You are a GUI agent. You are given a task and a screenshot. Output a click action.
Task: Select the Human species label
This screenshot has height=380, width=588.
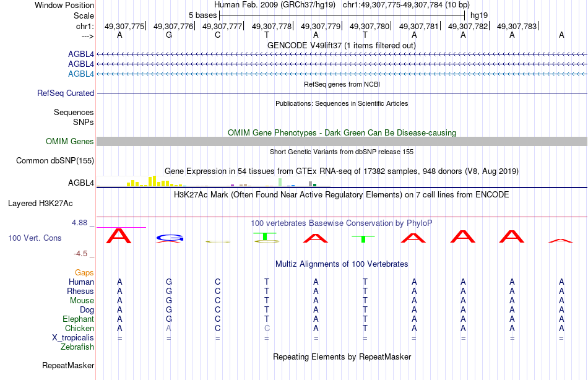[81, 282]
